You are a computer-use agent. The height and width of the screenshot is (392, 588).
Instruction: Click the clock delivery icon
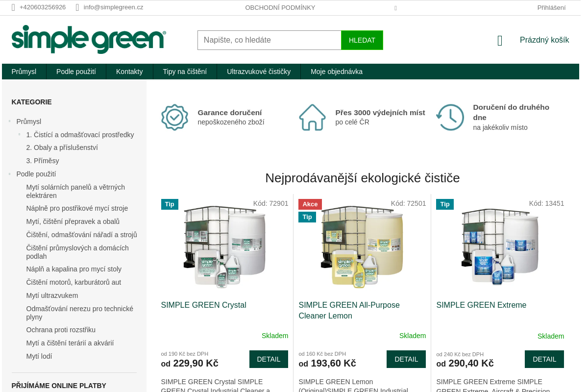450,117
